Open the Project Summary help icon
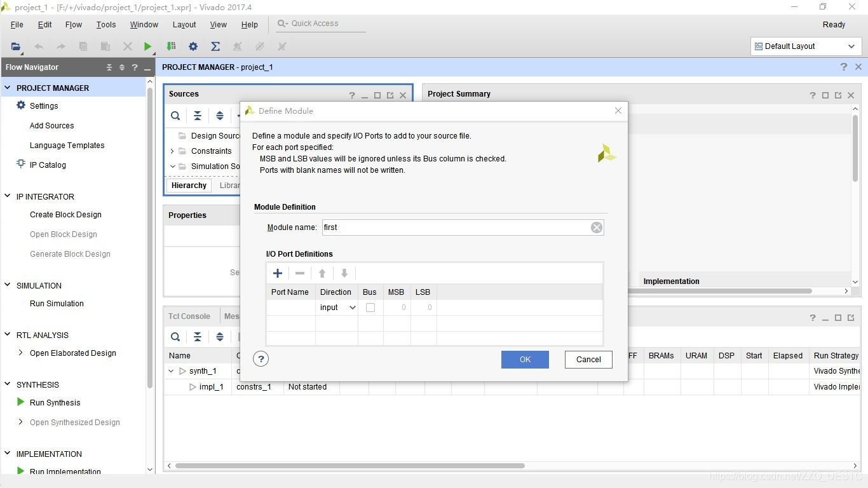The image size is (868, 488). [x=812, y=95]
